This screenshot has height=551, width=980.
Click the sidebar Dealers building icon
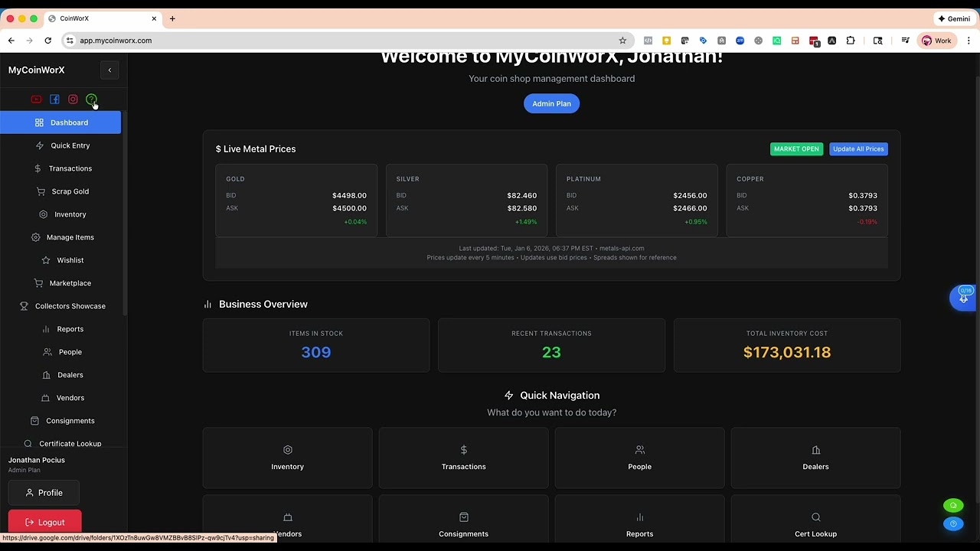[46, 375]
